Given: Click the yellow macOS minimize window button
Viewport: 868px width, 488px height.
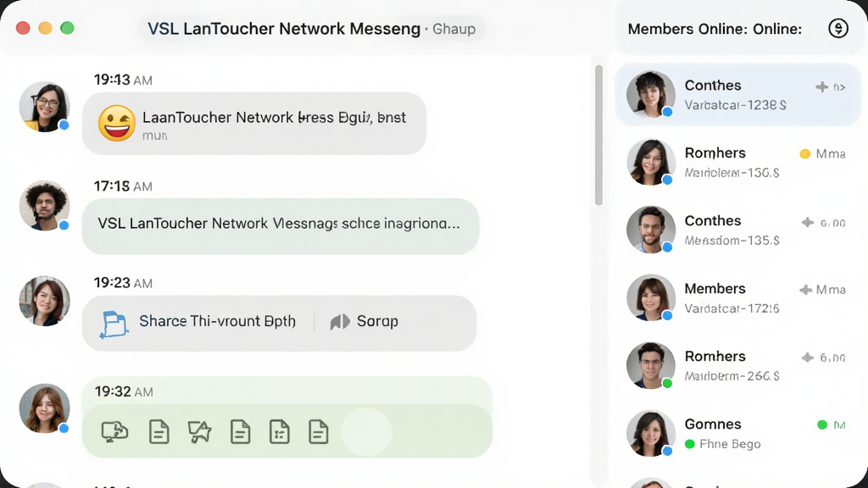Looking at the screenshot, I should point(45,28).
